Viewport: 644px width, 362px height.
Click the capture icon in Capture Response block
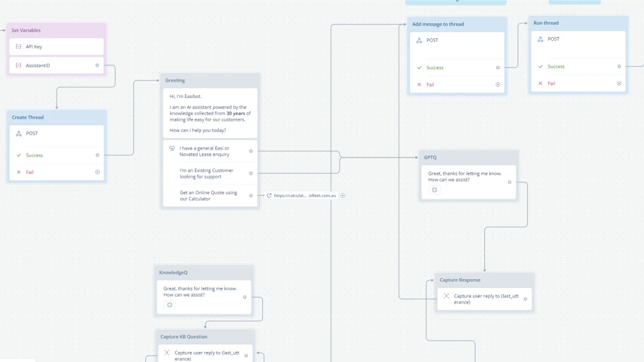pos(446,296)
